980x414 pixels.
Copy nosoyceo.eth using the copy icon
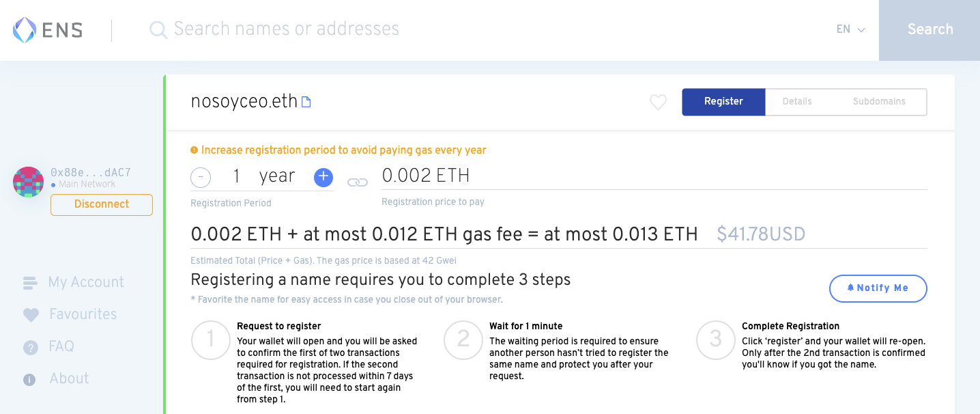[x=306, y=100]
